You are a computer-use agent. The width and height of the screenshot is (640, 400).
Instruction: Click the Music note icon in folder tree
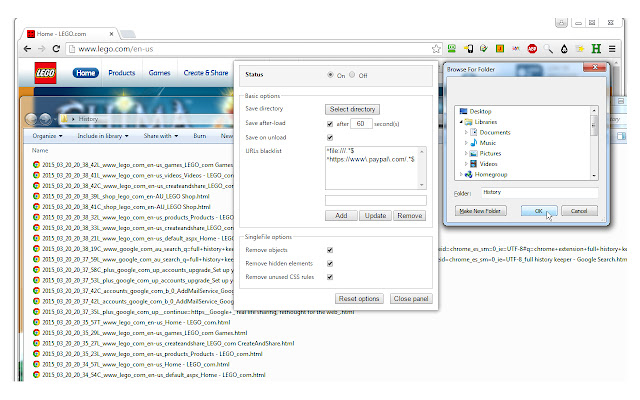click(x=474, y=142)
